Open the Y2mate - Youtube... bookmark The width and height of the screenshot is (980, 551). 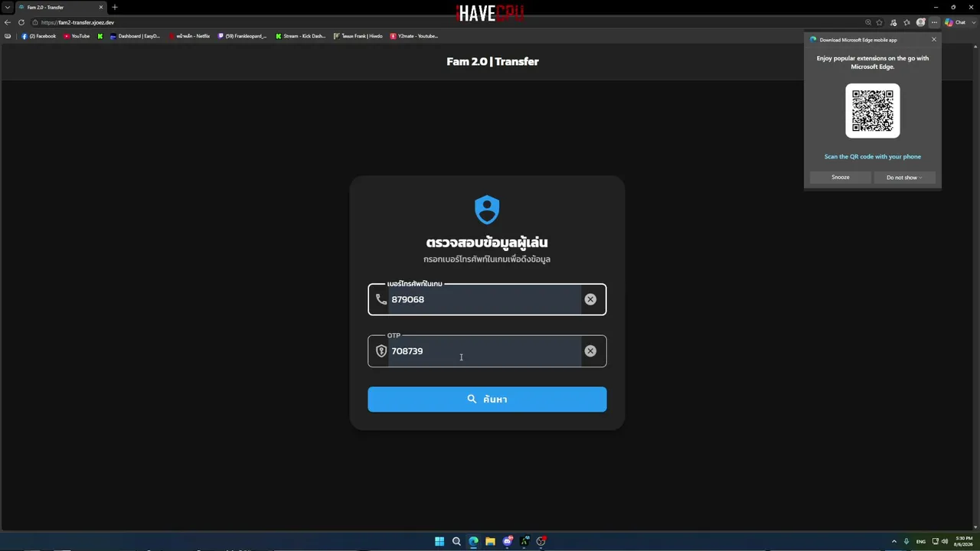414,36
